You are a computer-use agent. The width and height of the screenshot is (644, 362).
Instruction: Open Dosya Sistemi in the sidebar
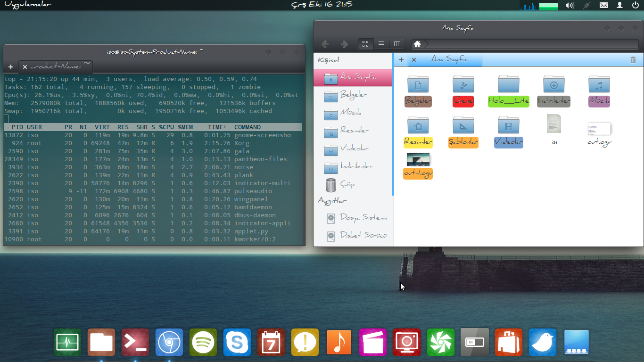[353, 218]
